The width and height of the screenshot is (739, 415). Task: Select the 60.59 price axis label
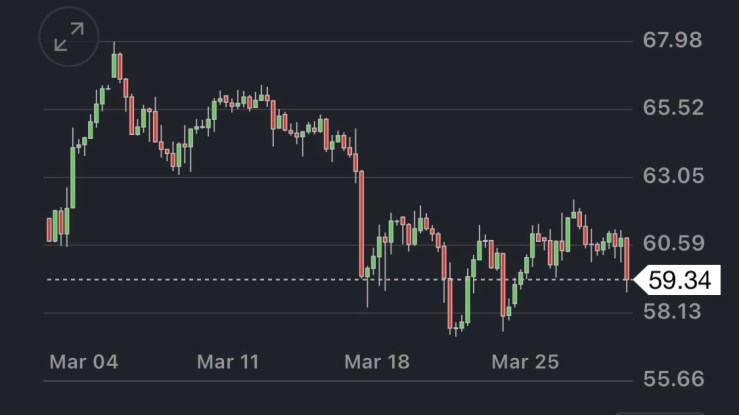[671, 243]
